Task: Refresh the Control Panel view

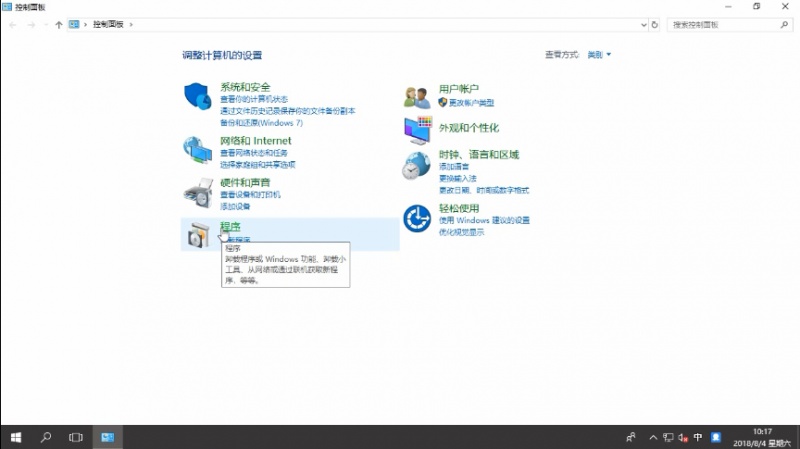Action: click(x=655, y=24)
